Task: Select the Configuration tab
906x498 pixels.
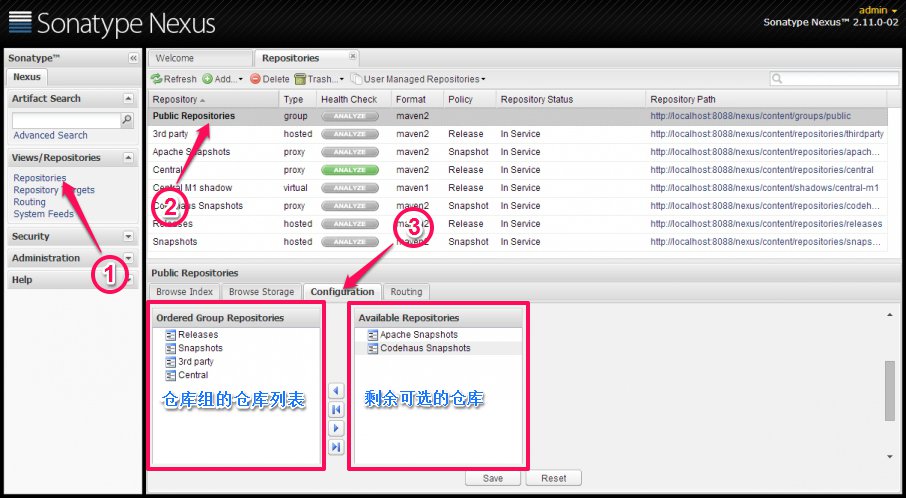Action: [x=343, y=292]
